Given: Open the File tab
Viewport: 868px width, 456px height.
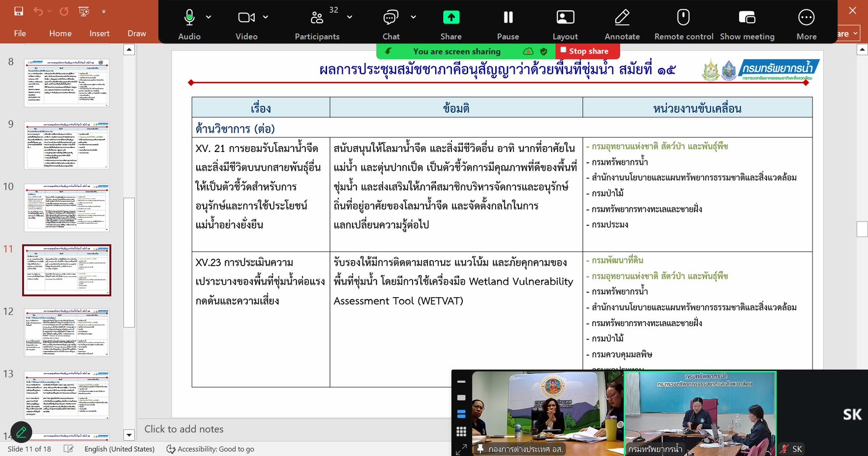Looking at the screenshot, I should click(x=20, y=33).
